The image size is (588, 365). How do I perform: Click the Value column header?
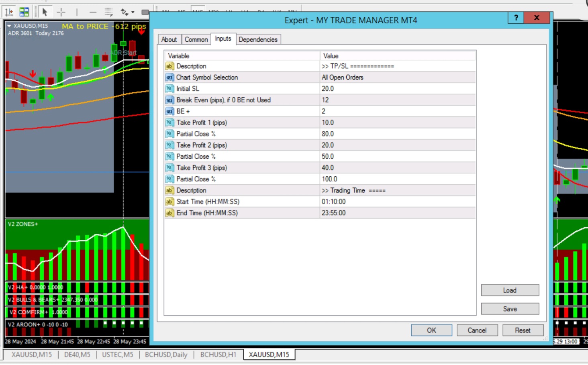tap(398, 56)
